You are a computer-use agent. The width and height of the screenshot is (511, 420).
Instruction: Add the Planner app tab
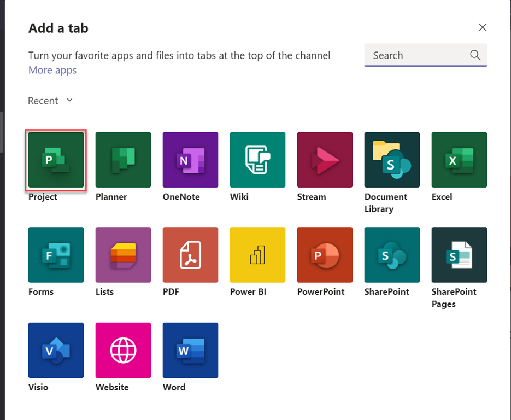tap(123, 160)
